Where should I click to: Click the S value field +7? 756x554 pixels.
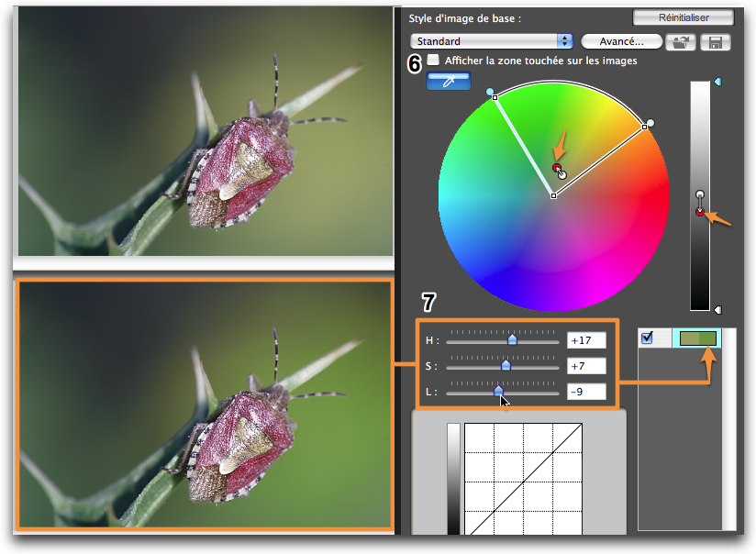(x=586, y=366)
